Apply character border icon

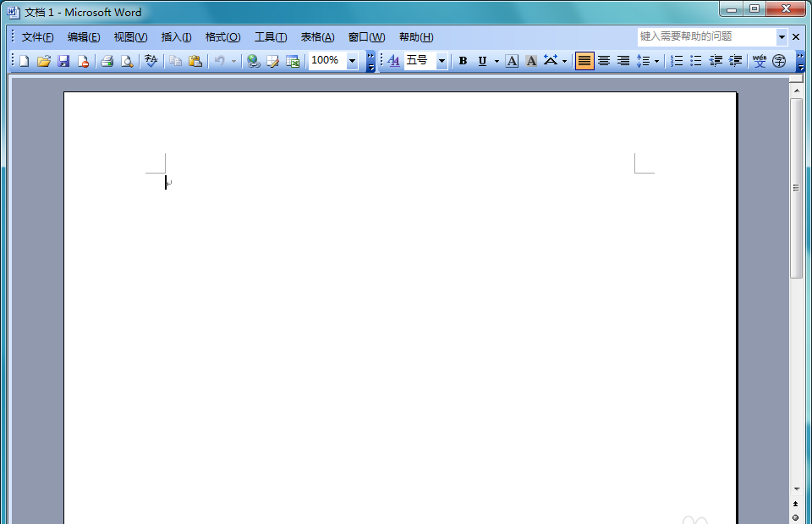[512, 61]
